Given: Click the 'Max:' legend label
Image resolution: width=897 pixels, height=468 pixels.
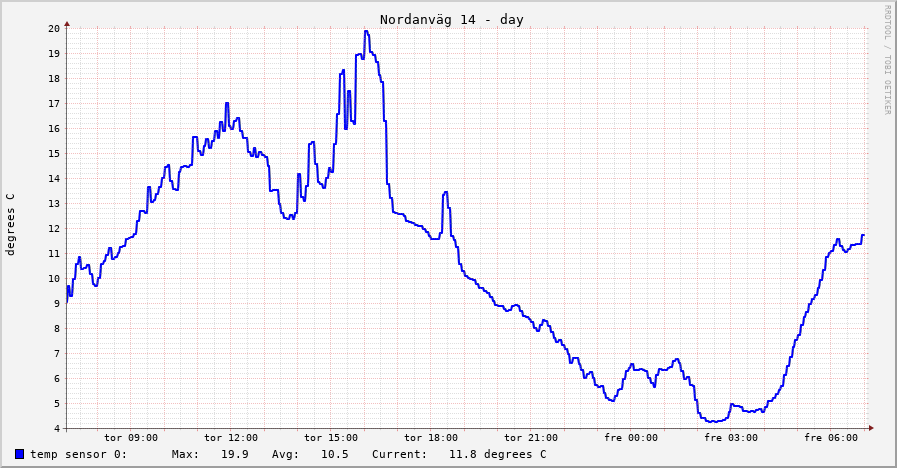Looking at the screenshot, I should tap(185, 454).
